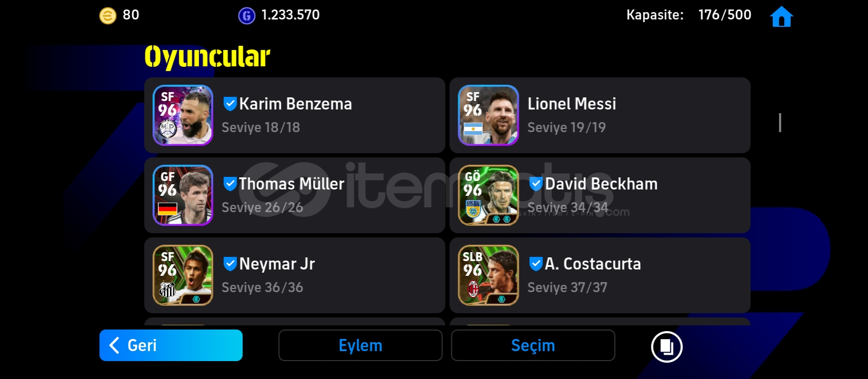
Task: Open the Eylem action button
Action: tap(360, 345)
